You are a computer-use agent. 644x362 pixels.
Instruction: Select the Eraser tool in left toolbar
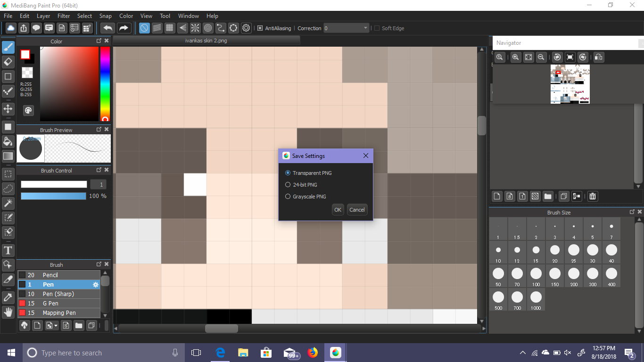8,62
